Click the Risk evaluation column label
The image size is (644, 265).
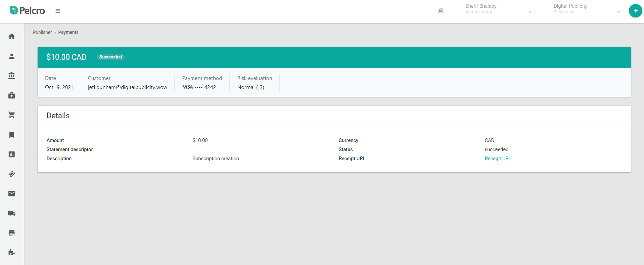[x=255, y=78]
